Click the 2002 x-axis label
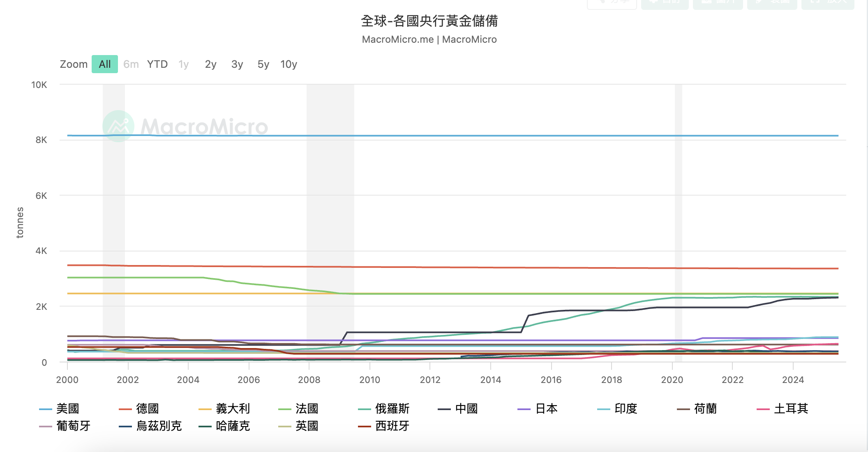The height and width of the screenshot is (452, 868). click(x=128, y=380)
